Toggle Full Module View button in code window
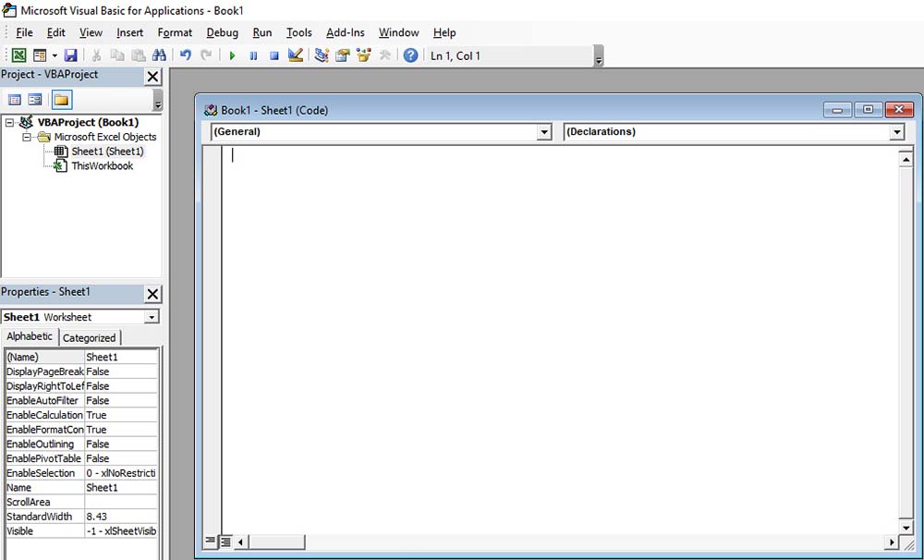Viewport: 924px width, 560px height. [225, 542]
